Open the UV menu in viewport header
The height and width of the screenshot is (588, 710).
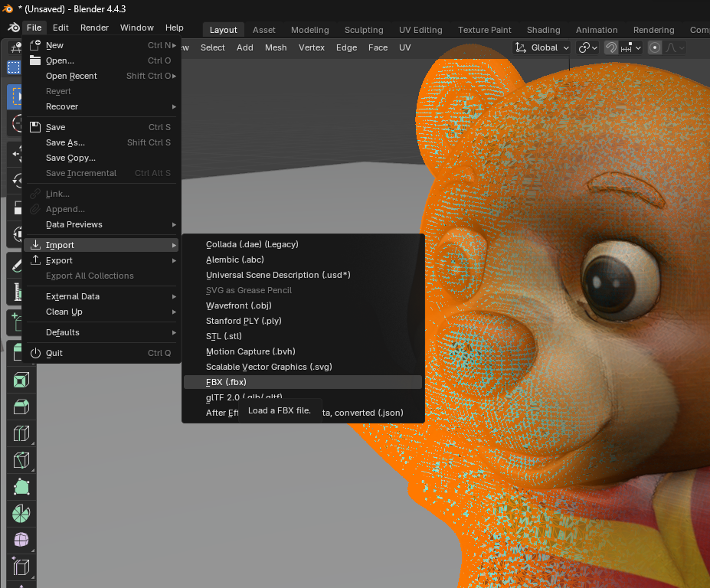tap(405, 47)
